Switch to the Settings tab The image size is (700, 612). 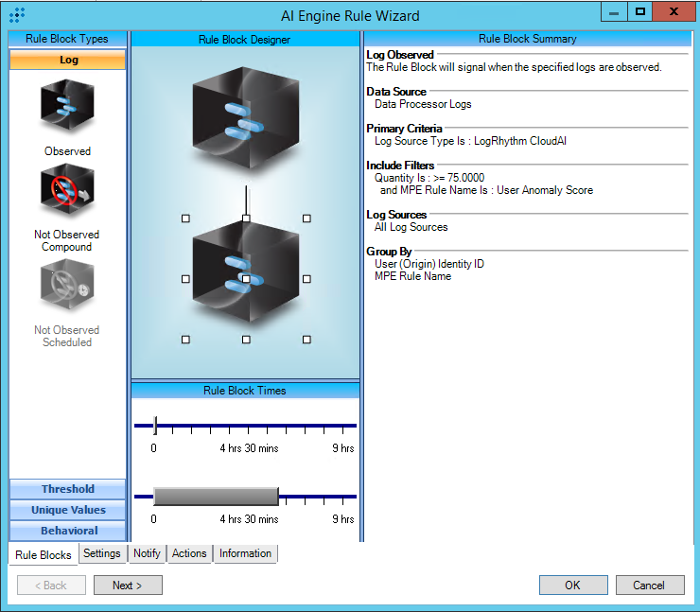101,553
